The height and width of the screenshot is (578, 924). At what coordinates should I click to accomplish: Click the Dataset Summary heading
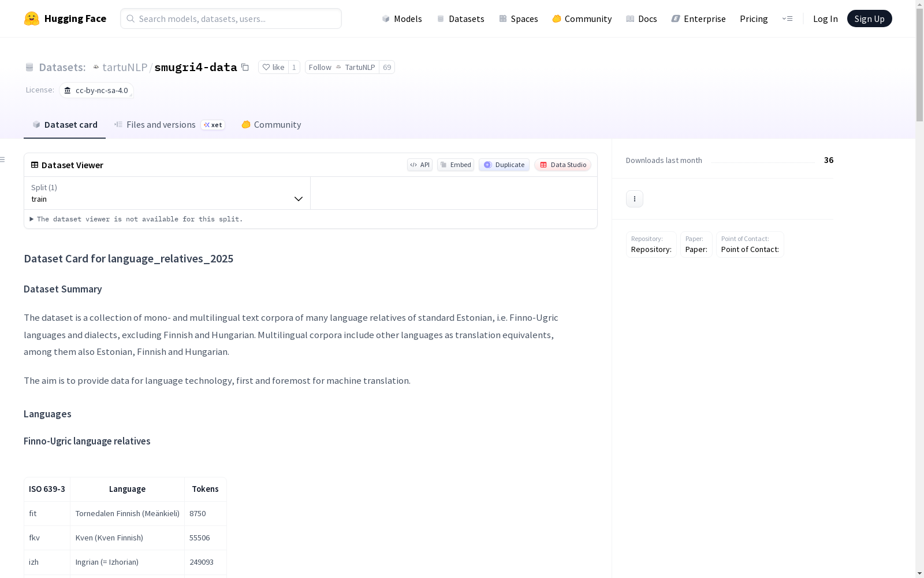coord(63,289)
